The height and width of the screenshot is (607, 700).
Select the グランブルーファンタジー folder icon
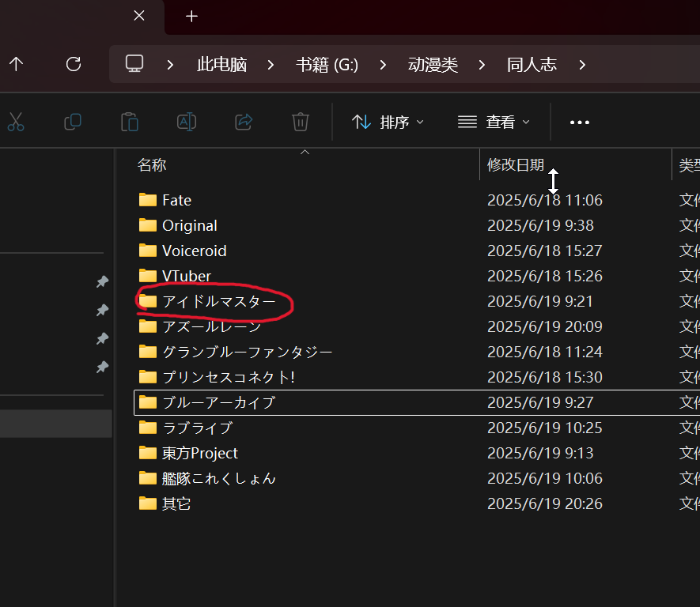tap(148, 352)
